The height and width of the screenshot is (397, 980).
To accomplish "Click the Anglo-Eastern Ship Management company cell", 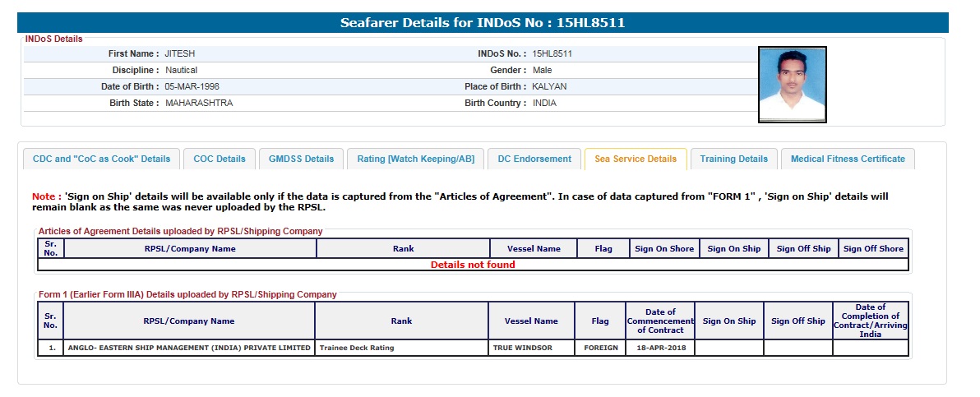I will coord(189,348).
